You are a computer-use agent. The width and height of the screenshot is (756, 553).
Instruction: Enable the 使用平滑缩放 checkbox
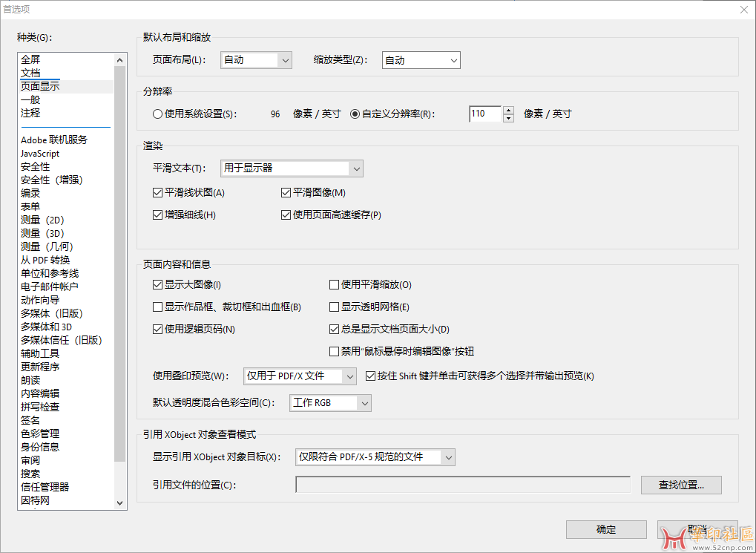(x=334, y=284)
